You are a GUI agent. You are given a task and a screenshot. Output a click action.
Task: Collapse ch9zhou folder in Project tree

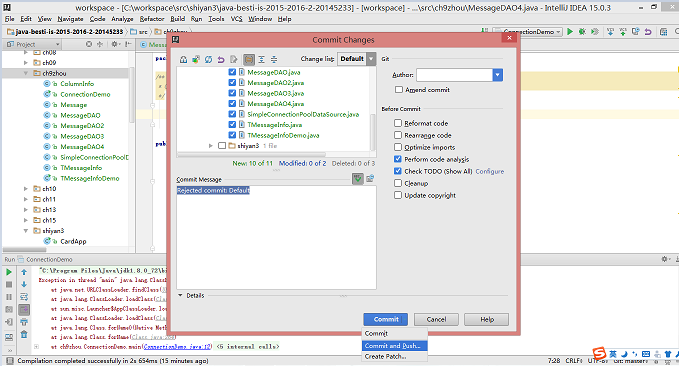pyautogui.click(x=26, y=73)
